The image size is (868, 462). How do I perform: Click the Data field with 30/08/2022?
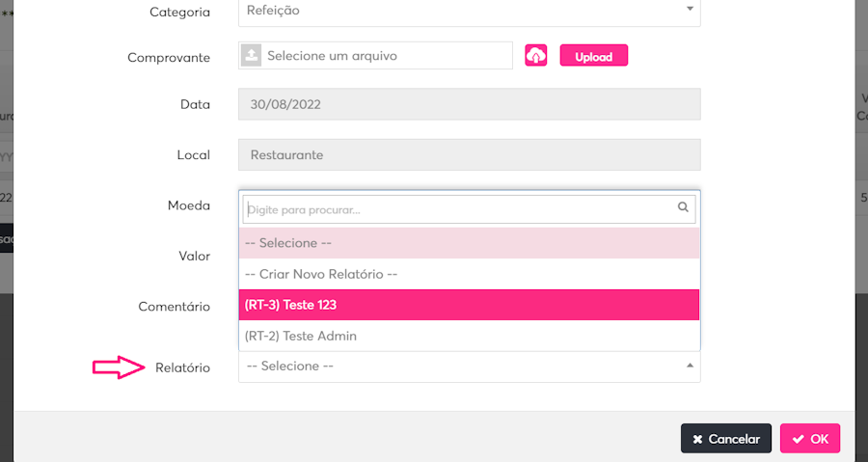click(x=469, y=104)
